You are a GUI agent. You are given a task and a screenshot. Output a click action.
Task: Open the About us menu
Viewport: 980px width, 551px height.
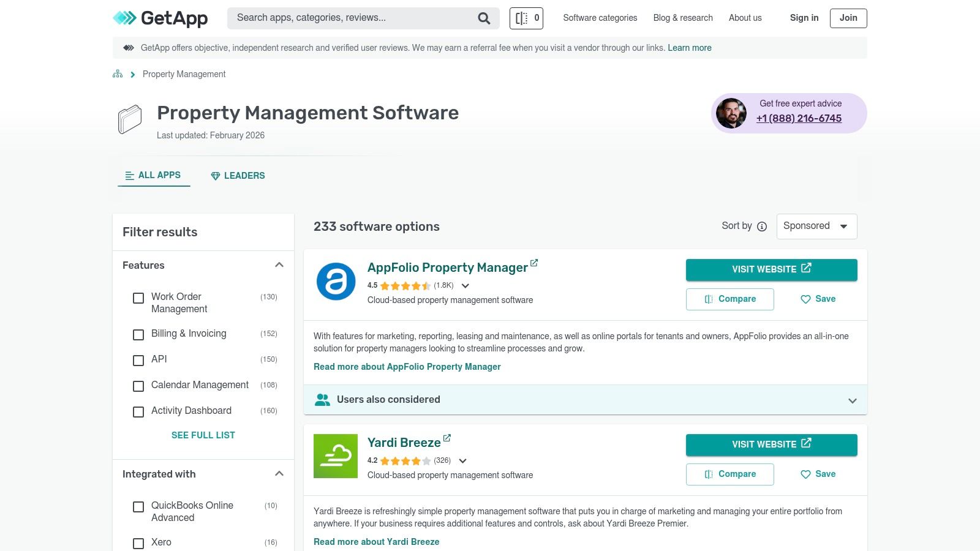745,18
